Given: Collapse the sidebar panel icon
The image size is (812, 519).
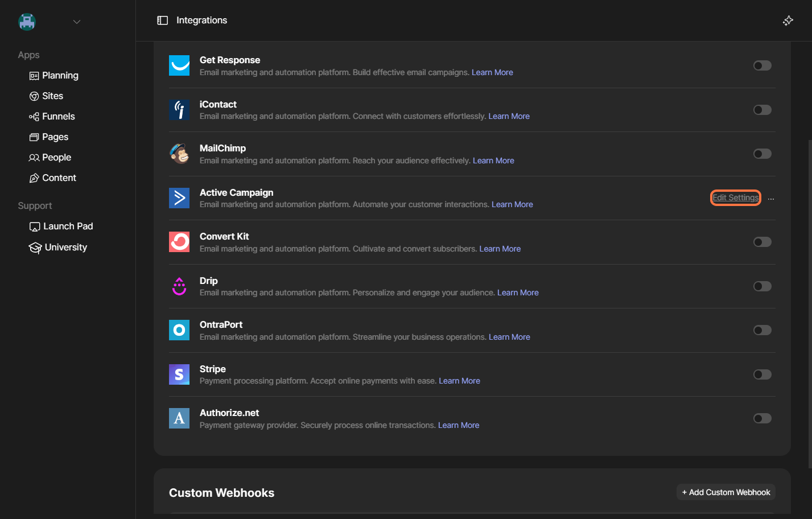Looking at the screenshot, I should pyautogui.click(x=163, y=20).
